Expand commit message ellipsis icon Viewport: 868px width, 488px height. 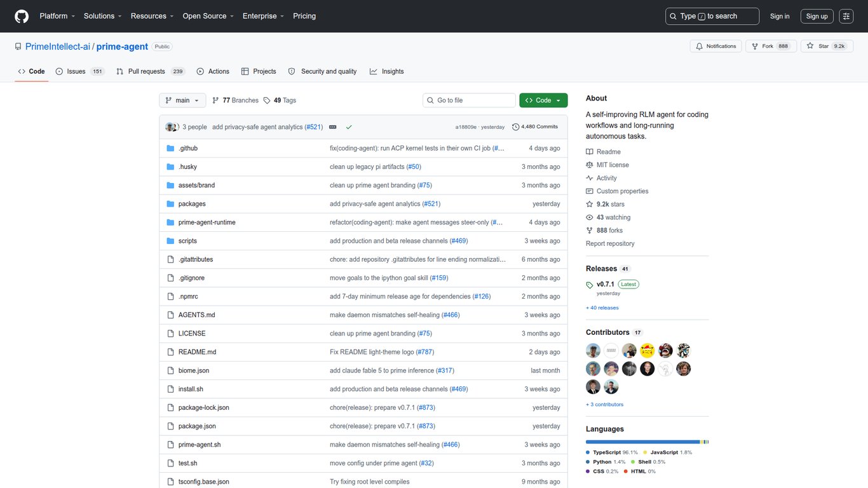pos(332,127)
